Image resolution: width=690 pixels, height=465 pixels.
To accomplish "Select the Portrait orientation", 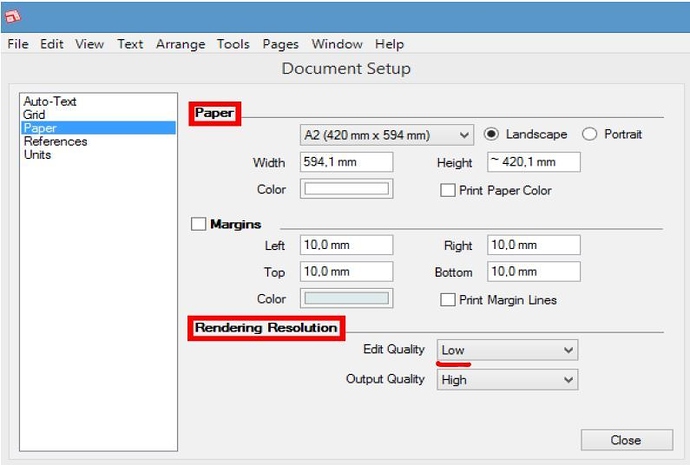I will click(589, 134).
